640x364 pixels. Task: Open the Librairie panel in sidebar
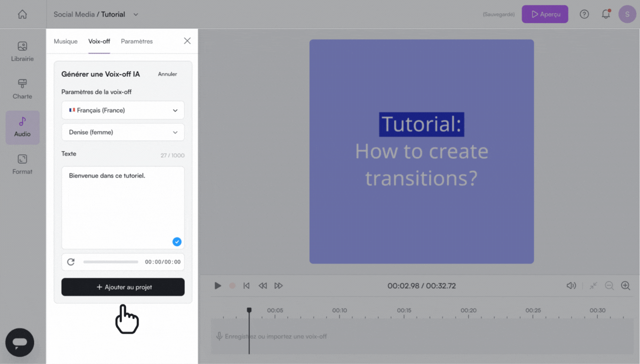22,51
